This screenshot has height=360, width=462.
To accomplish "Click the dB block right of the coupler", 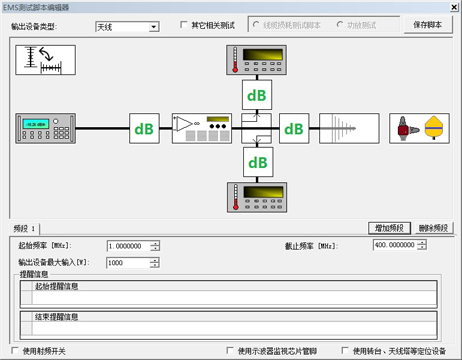I will (294, 129).
